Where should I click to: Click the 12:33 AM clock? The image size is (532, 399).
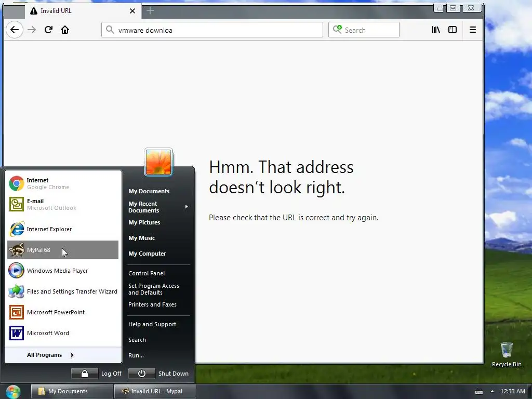point(513,392)
